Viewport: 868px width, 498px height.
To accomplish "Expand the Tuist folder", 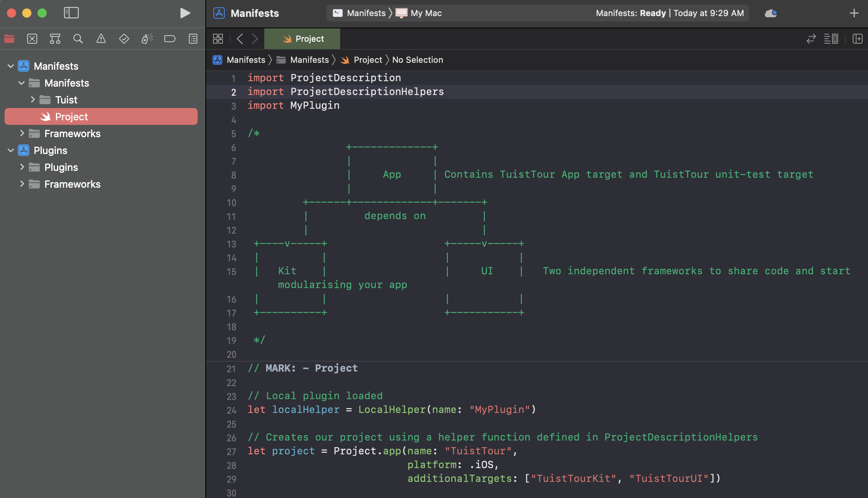I will click(x=33, y=100).
